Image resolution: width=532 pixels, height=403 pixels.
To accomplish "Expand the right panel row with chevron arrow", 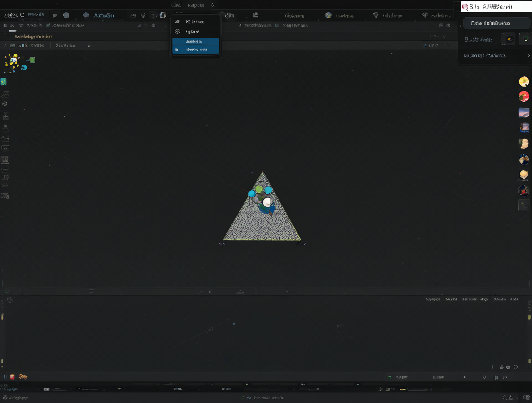I will pos(496,55).
